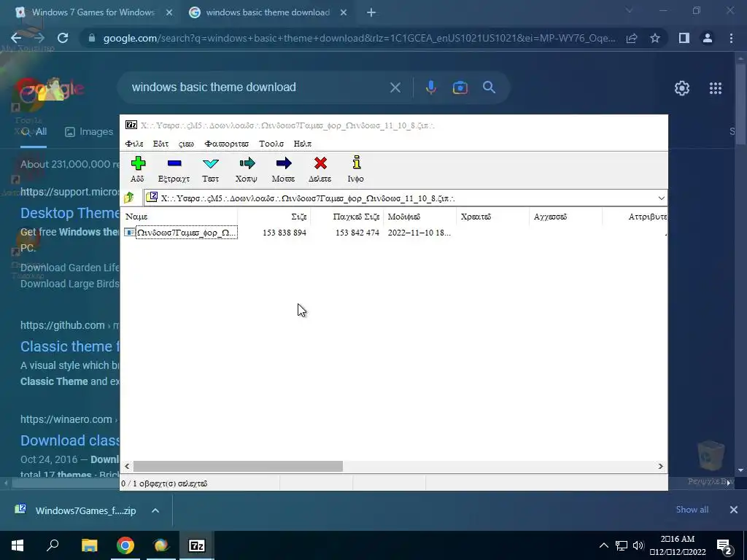747x560 pixels.
Task: Click the green plus Add icon in 7-Zip
Action: 138,163
